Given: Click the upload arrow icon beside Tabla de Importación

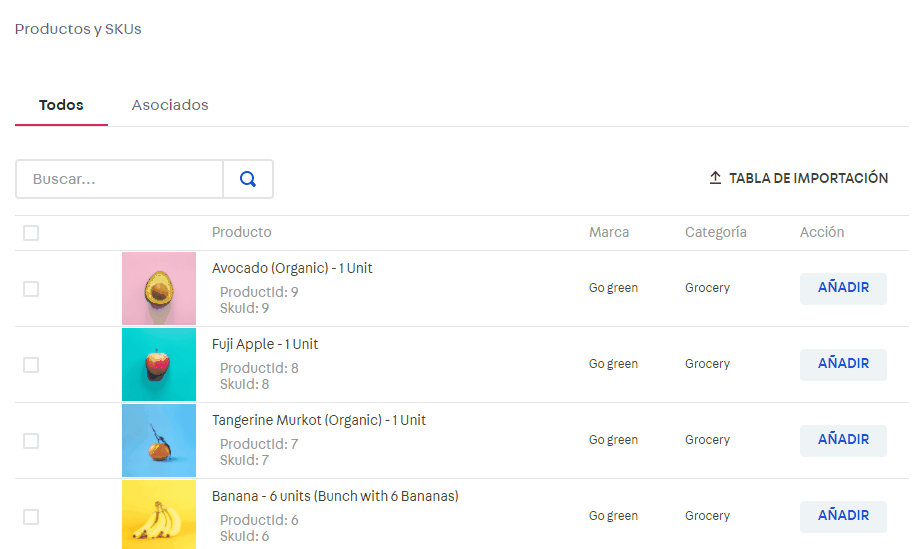Looking at the screenshot, I should tap(715, 178).
